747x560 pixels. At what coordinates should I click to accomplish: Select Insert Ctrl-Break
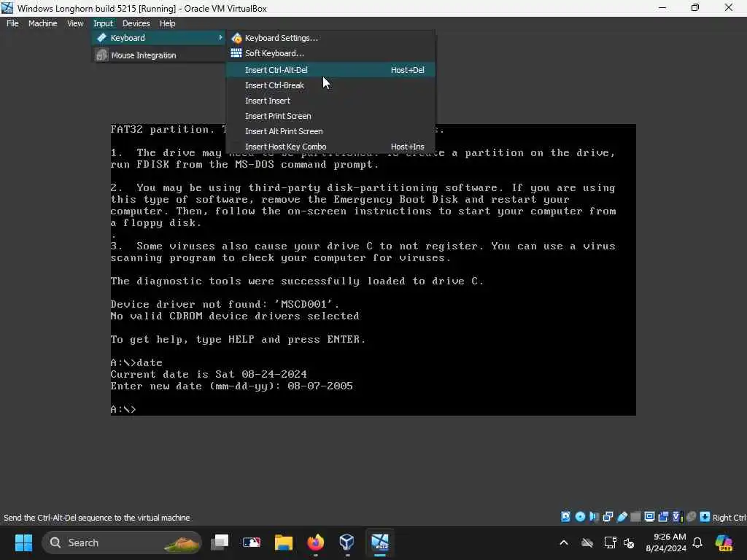[x=330, y=85]
